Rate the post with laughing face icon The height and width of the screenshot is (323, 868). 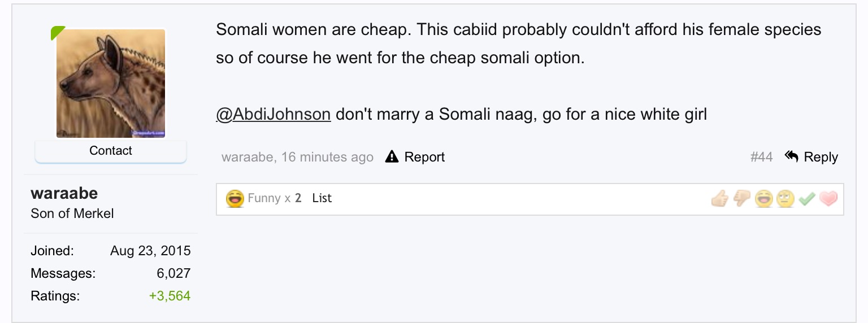coord(763,198)
